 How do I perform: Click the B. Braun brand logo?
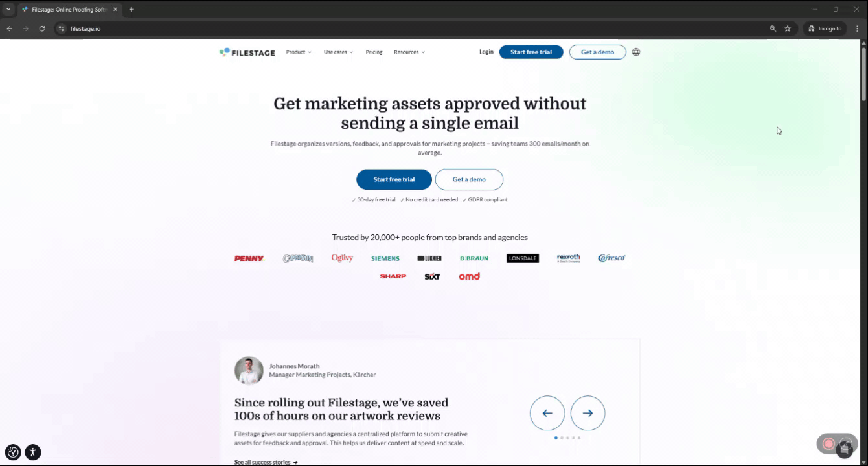click(474, 258)
